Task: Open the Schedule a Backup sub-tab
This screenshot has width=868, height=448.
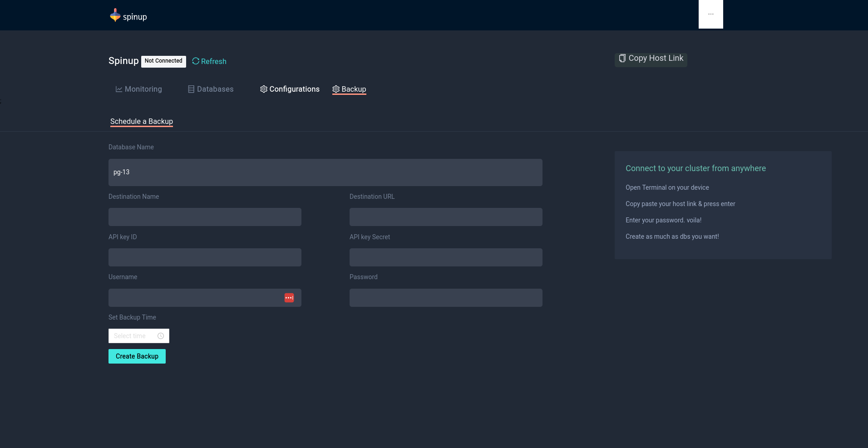Action: pos(142,122)
